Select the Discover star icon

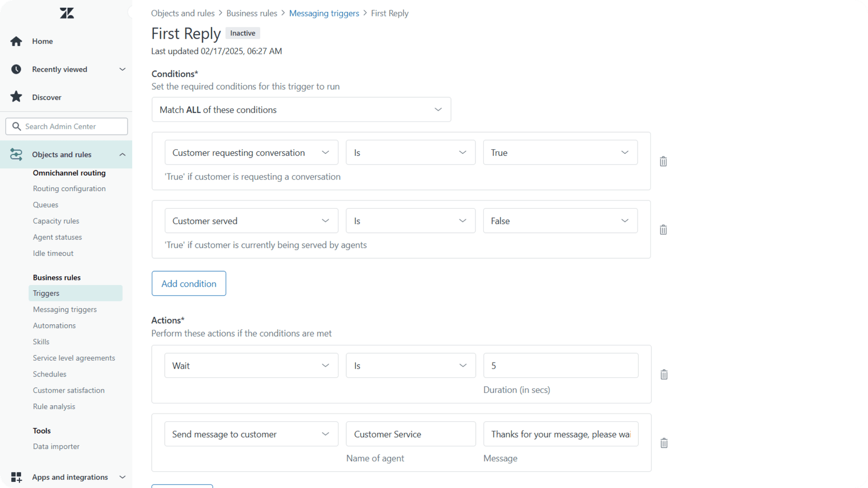(16, 97)
